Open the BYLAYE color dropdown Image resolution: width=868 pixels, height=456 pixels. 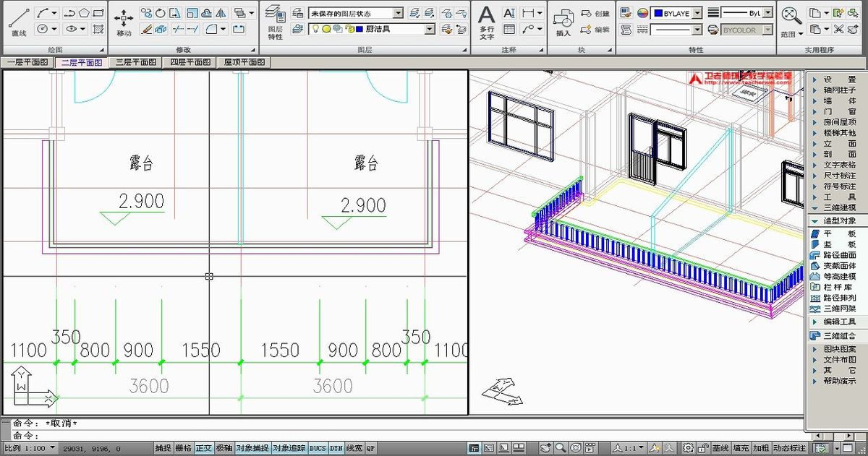click(697, 12)
